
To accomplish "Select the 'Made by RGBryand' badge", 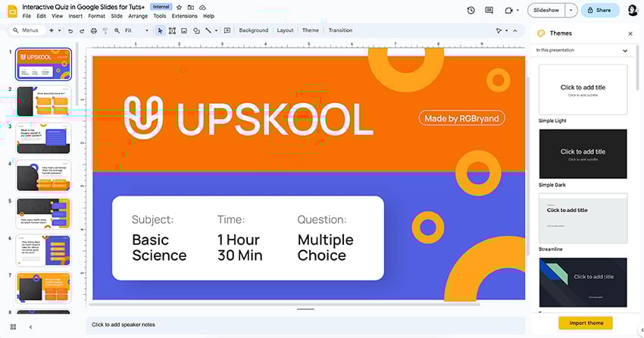I will 461,118.
